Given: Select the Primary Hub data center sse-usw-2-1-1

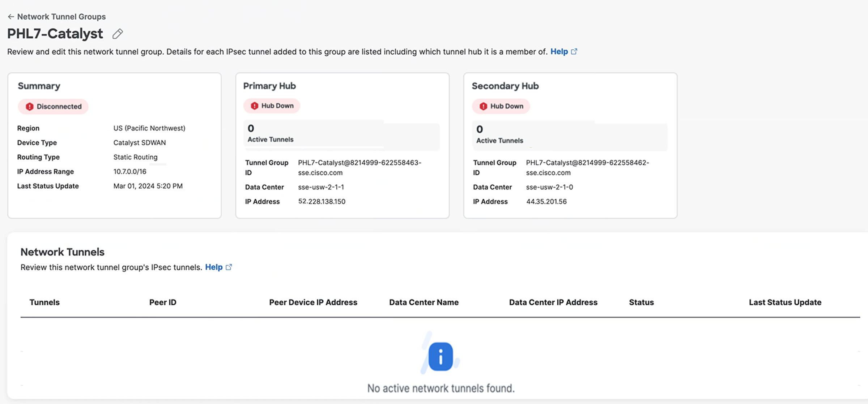Looking at the screenshot, I should [321, 187].
